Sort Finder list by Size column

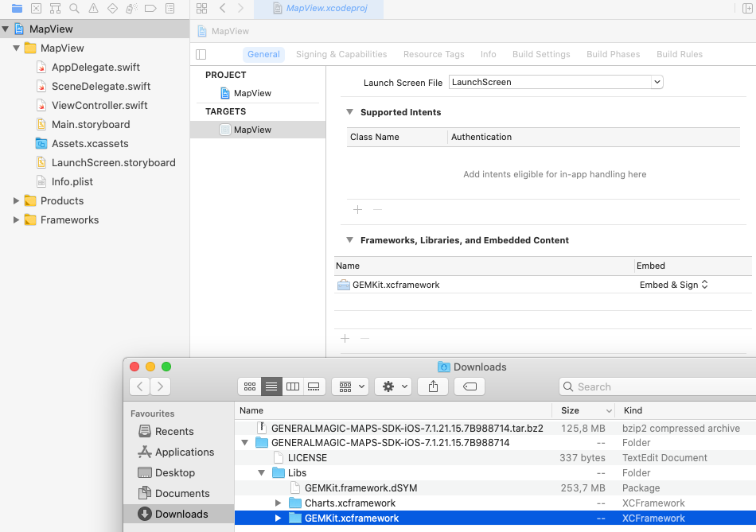click(584, 410)
